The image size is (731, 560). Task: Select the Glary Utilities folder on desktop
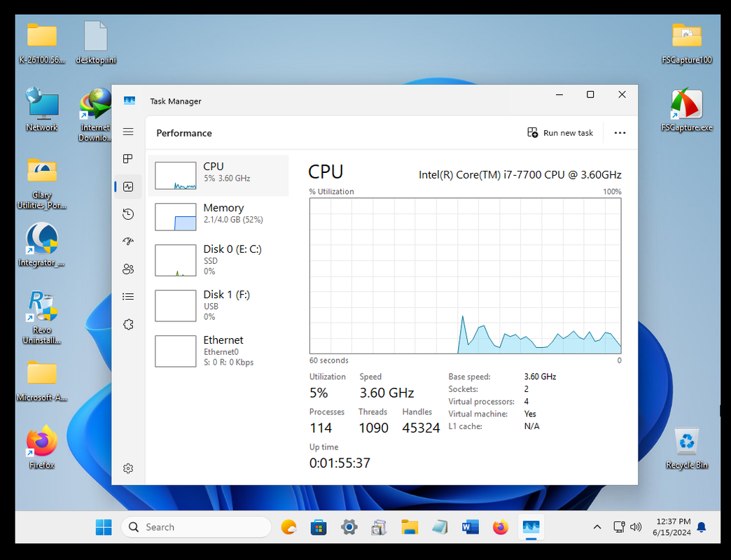click(41, 183)
